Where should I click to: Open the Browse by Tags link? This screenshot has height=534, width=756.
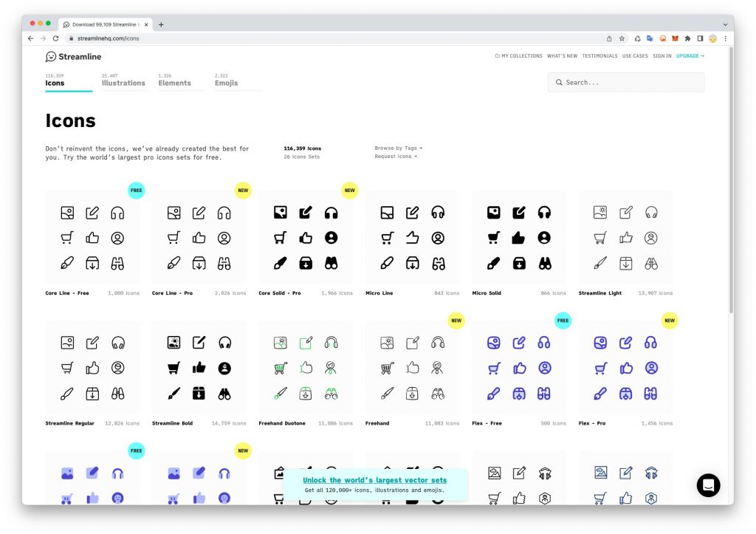coord(398,148)
